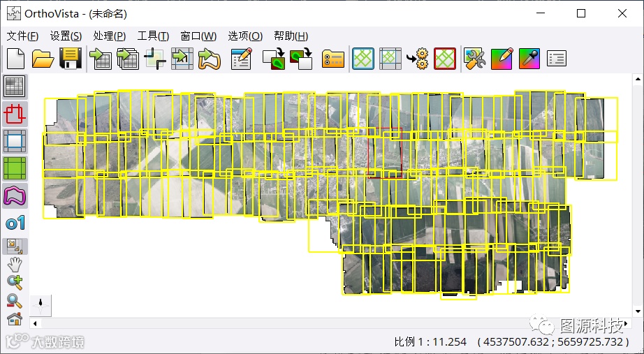Screen dimensions: 644x354
Task: Open the yellow folder options icon
Action: point(333,59)
